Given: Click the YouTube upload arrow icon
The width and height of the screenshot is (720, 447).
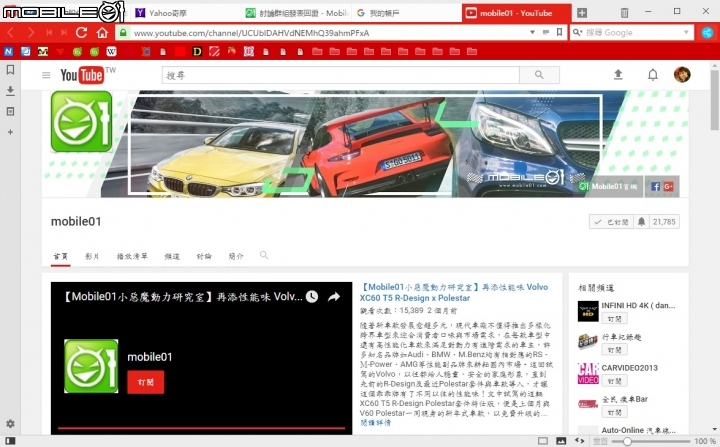Looking at the screenshot, I should (618, 74).
